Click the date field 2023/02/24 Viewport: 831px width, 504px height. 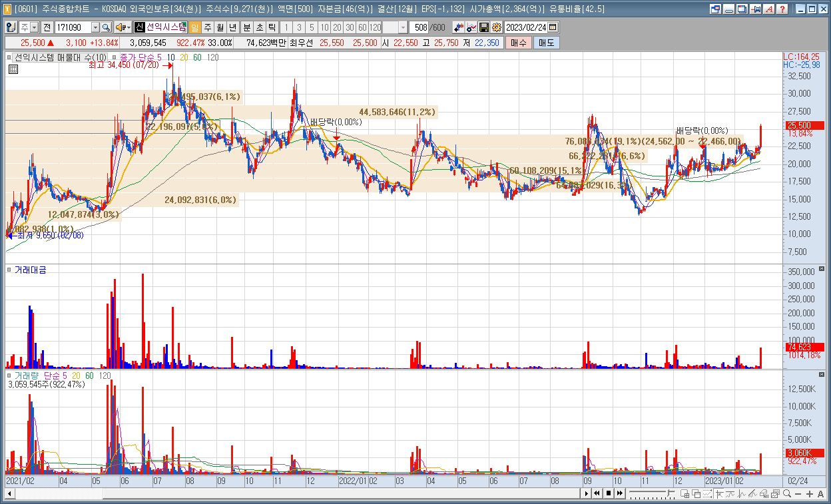[526, 27]
